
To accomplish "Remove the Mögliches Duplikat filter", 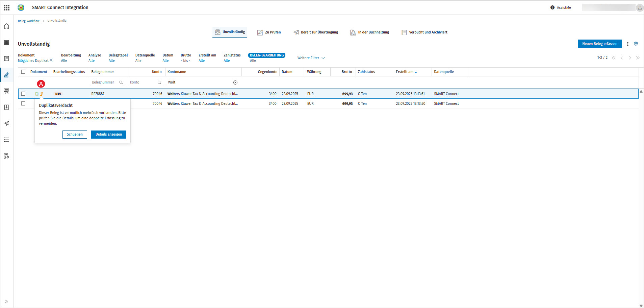I will [x=51, y=60].
